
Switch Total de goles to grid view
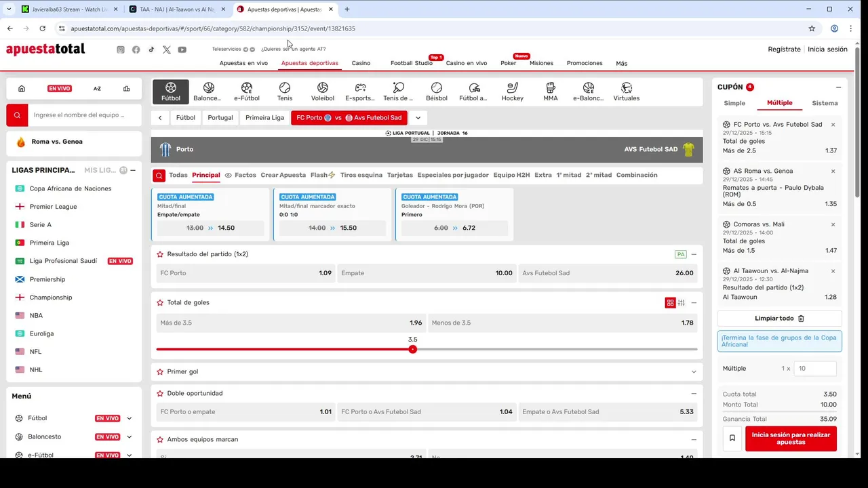click(670, 303)
